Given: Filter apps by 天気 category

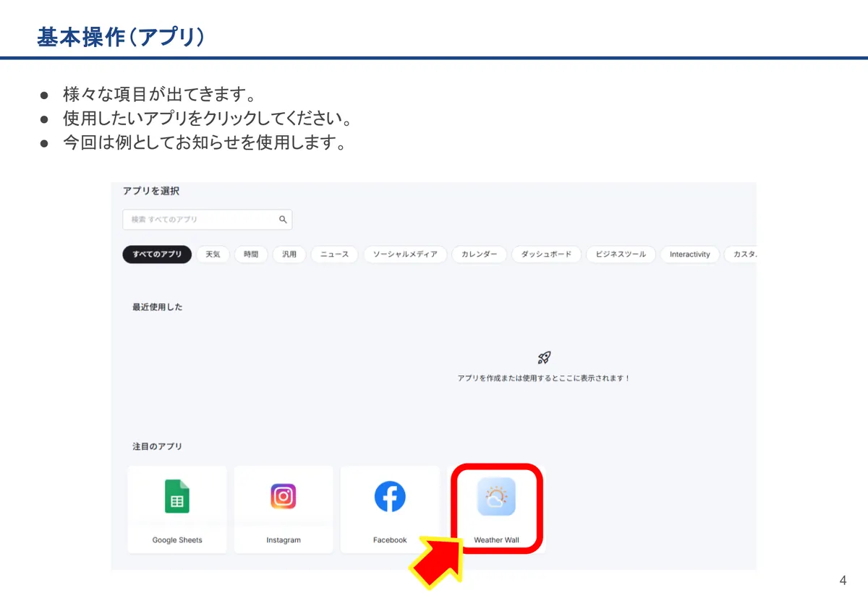Looking at the screenshot, I should [213, 255].
